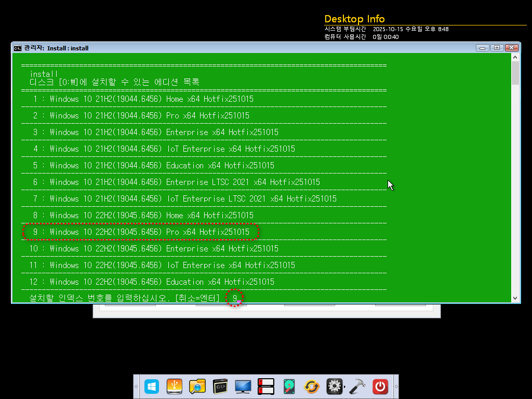Maximize the Install console window
This screenshot has height=399, width=532.
(497, 48)
